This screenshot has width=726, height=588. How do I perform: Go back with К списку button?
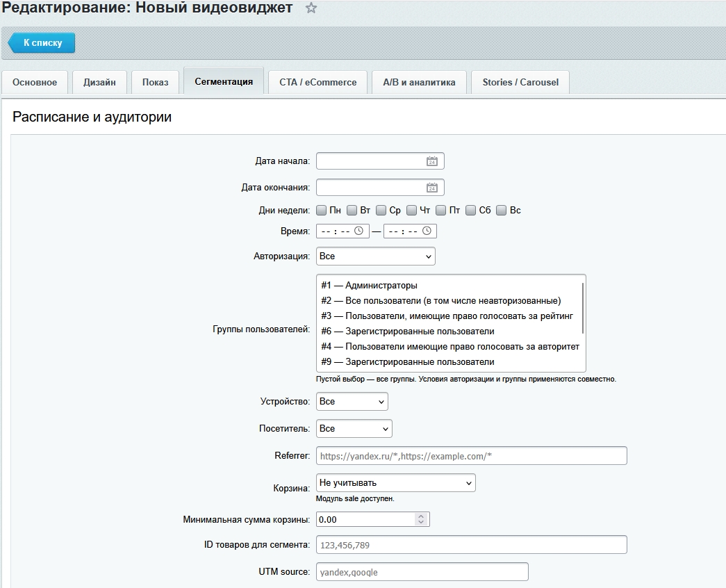[42, 42]
